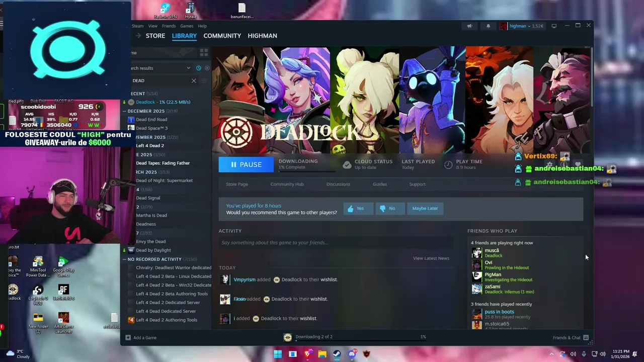Recommend game with Yes thumbs-up button
644x362 pixels.
pyautogui.click(x=358, y=208)
